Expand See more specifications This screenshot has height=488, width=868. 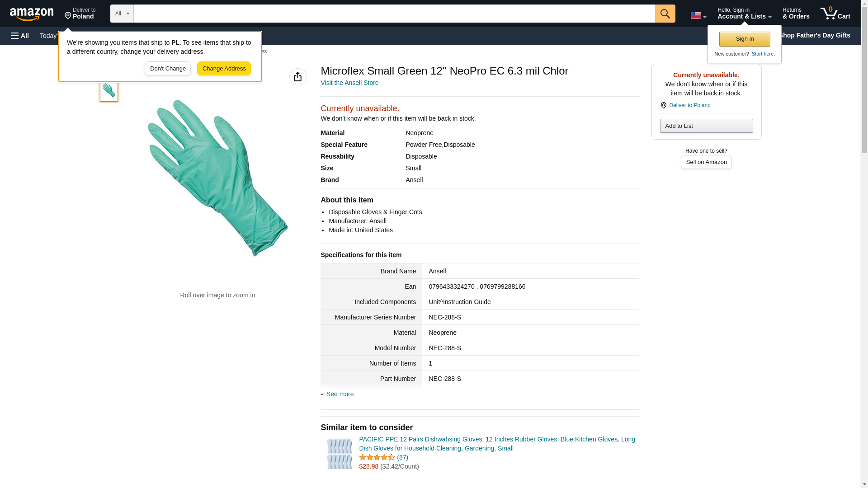[x=340, y=394]
